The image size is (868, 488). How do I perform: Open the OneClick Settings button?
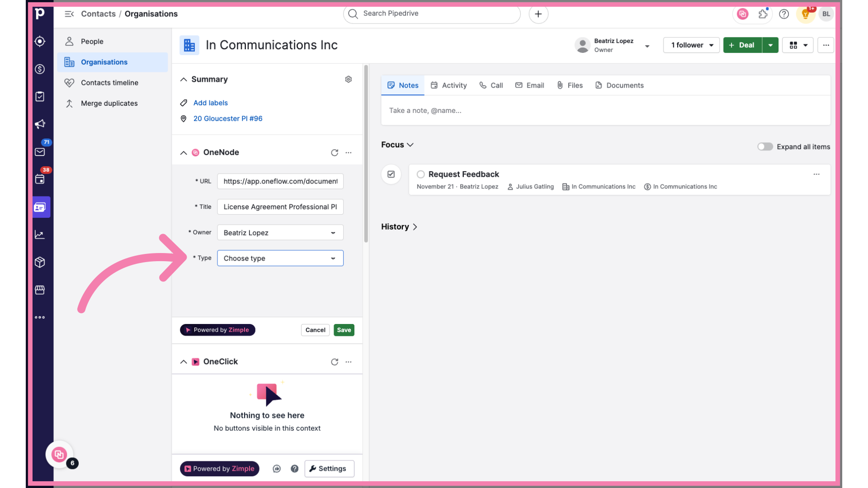click(329, 469)
